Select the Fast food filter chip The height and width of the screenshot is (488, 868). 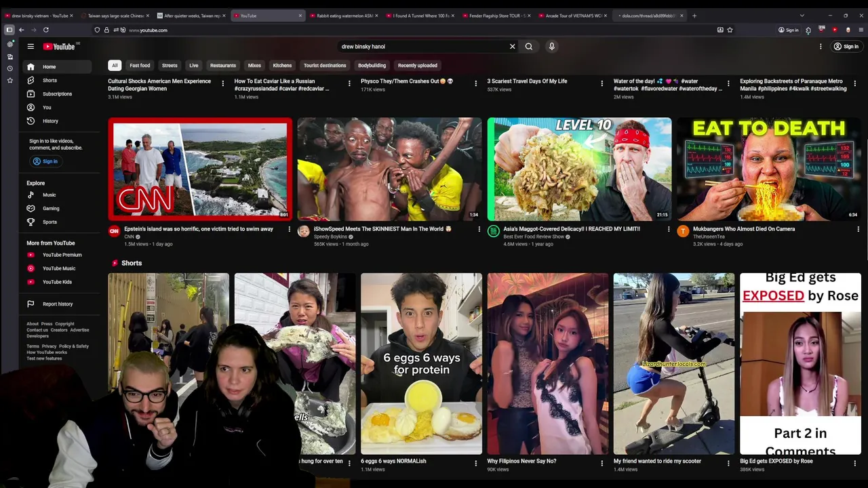click(x=140, y=65)
